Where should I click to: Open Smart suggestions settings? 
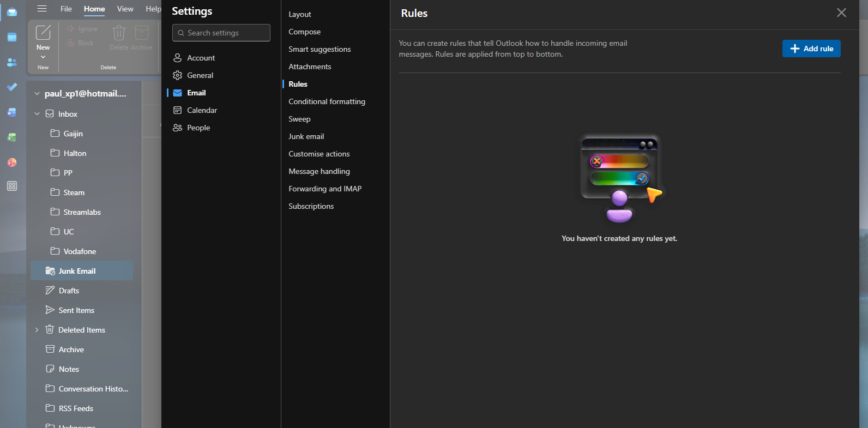[320, 49]
